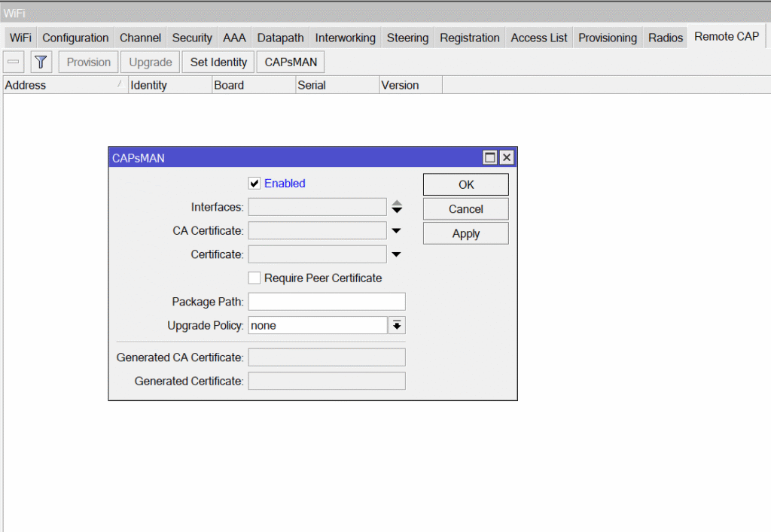Sort by the Serial column header
This screenshot has width=771, height=532.
337,85
